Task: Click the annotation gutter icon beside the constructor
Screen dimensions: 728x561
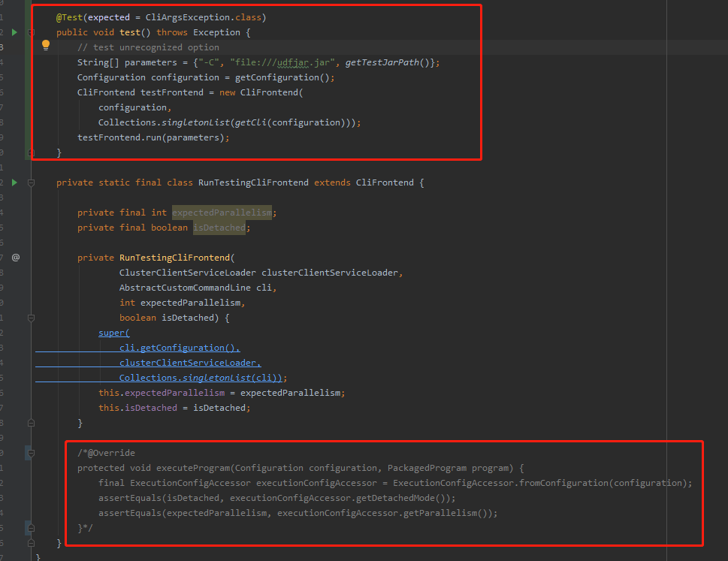Action: click(x=15, y=257)
